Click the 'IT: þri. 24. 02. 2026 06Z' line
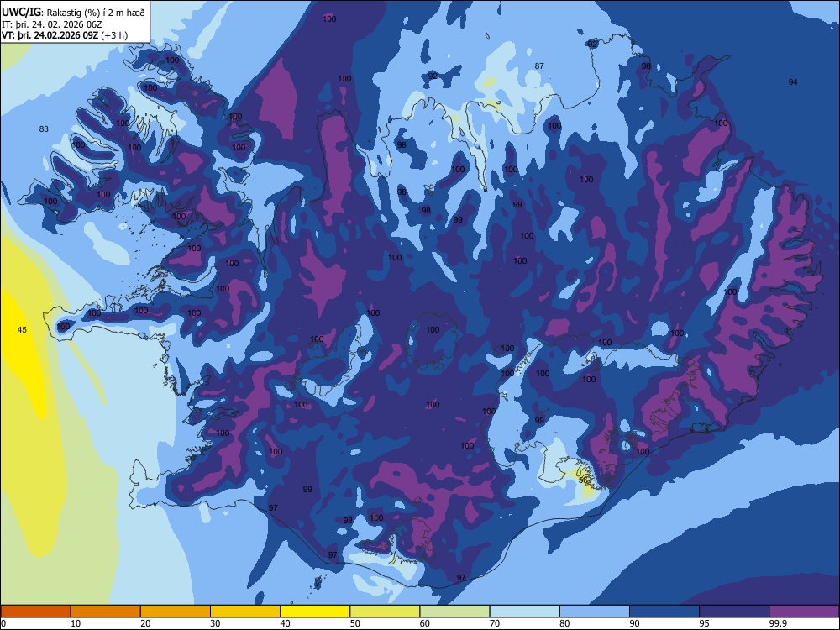This screenshot has height=630, width=840. tap(52, 24)
